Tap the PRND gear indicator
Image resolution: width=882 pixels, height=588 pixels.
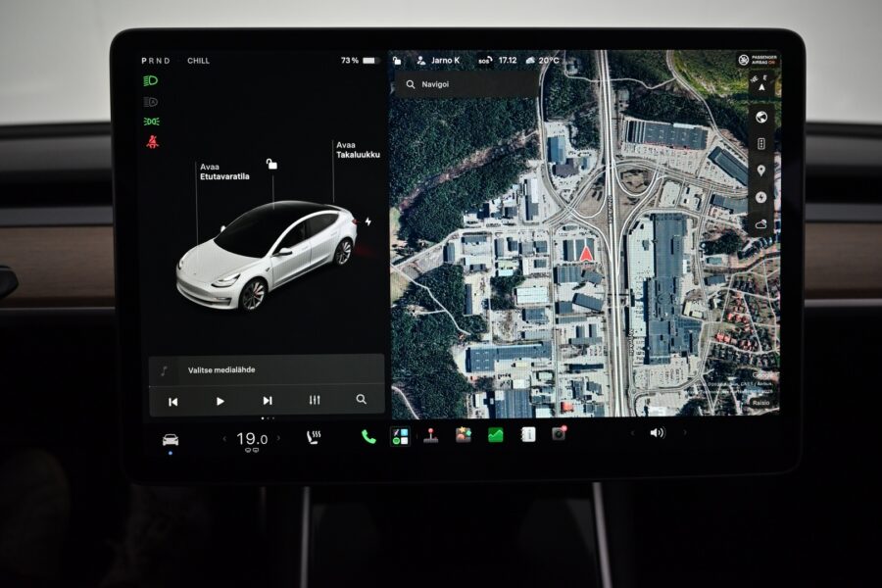155,61
